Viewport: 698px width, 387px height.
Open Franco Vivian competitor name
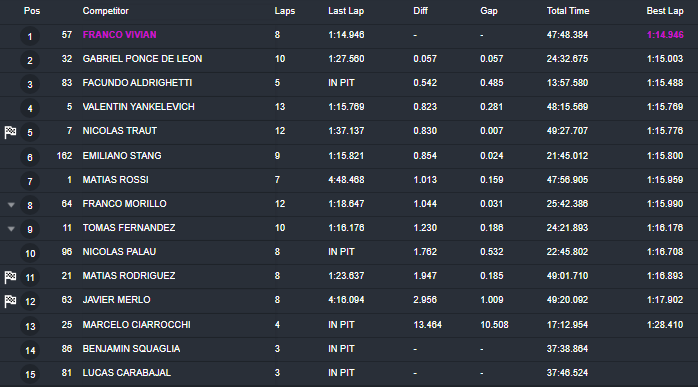click(x=119, y=35)
